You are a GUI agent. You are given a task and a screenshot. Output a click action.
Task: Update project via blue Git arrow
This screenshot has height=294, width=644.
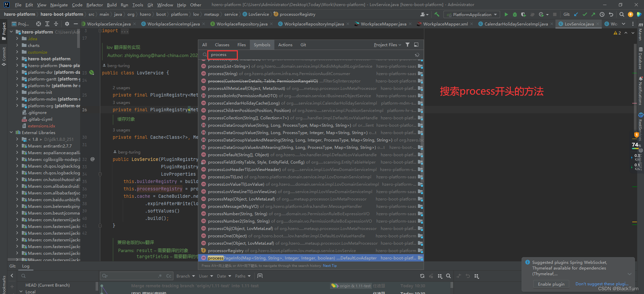pos(576,14)
